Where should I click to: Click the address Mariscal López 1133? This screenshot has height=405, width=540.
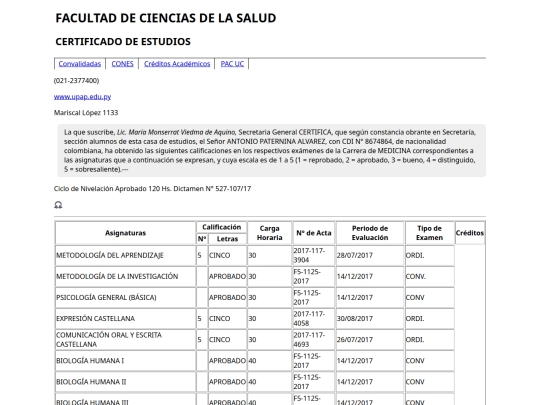(86, 113)
